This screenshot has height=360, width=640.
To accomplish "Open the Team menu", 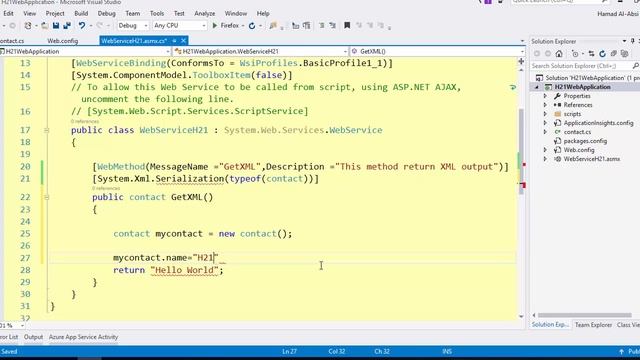I will (133, 13).
